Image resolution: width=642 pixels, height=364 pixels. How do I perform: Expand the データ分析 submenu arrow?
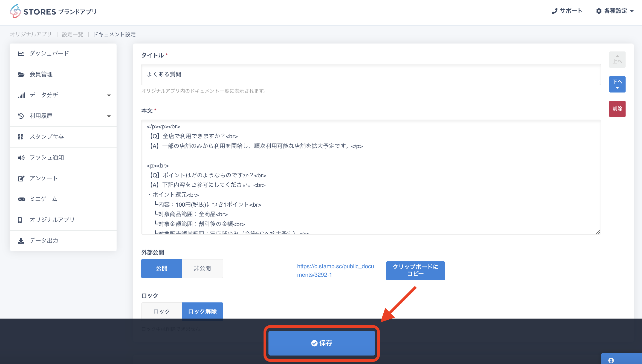pyautogui.click(x=109, y=96)
